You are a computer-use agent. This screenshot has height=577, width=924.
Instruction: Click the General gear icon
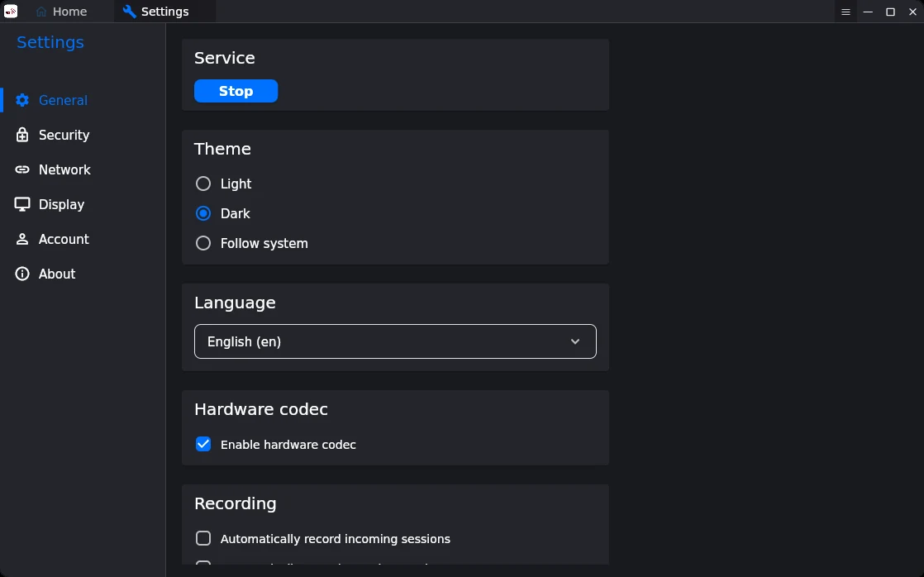pyautogui.click(x=22, y=100)
